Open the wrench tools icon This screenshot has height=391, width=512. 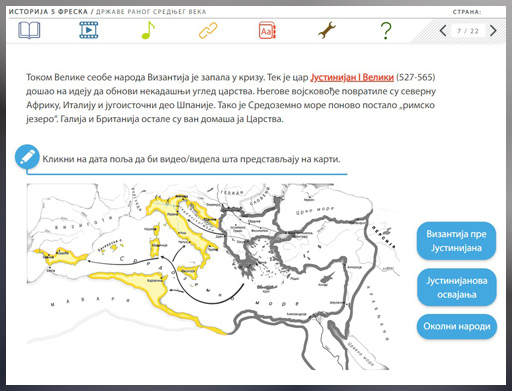pos(327,30)
